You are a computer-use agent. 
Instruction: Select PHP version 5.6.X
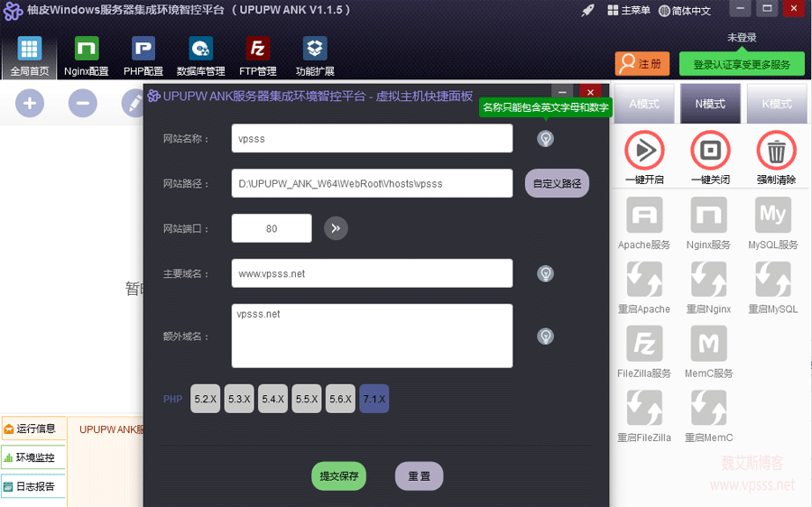point(340,399)
